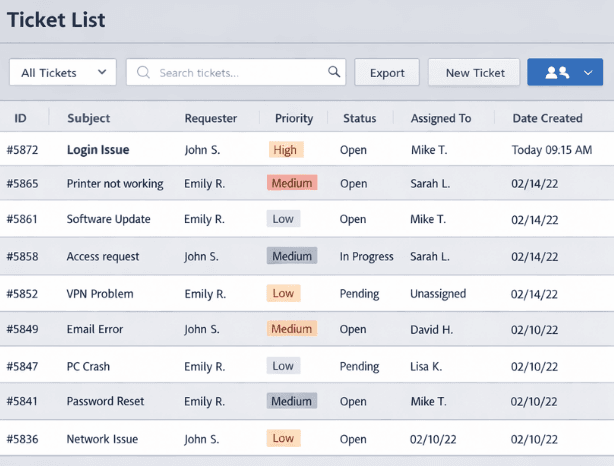Open ticket #5858 Access request
This screenshot has width=614, height=466.
[x=102, y=256]
